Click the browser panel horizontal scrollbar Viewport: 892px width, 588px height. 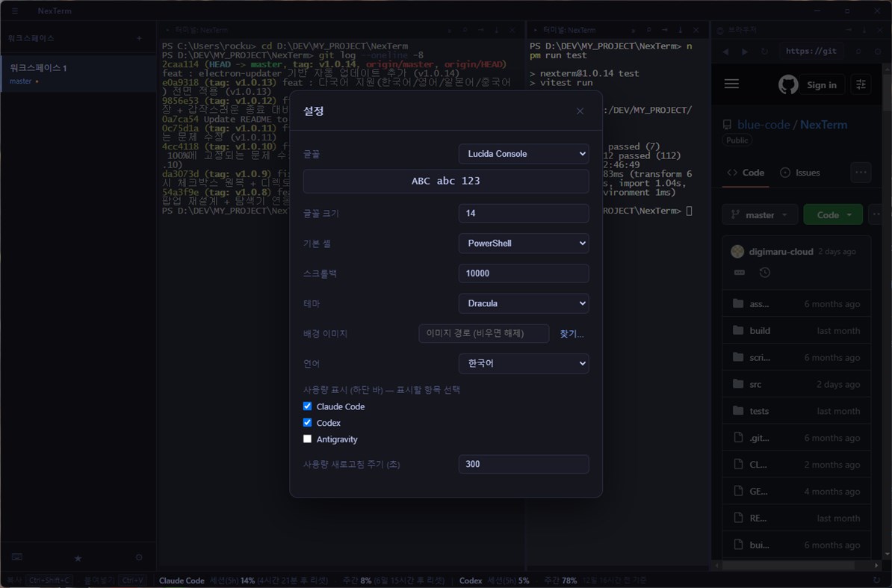(788, 566)
